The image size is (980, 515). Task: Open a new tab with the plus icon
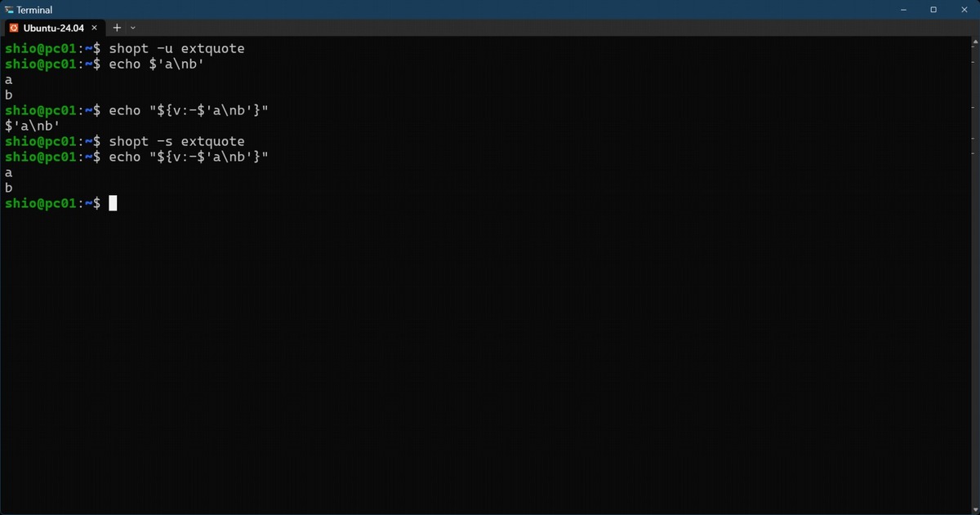pos(117,28)
